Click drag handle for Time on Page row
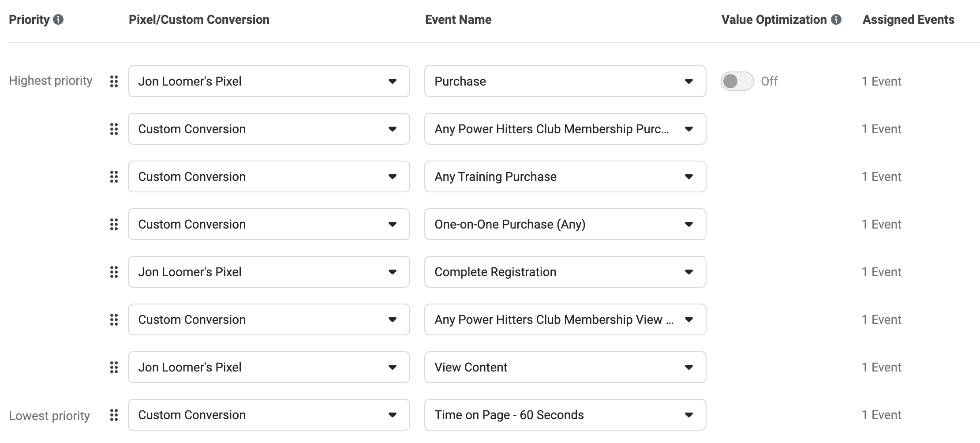This screenshot has width=980, height=443. click(x=114, y=415)
